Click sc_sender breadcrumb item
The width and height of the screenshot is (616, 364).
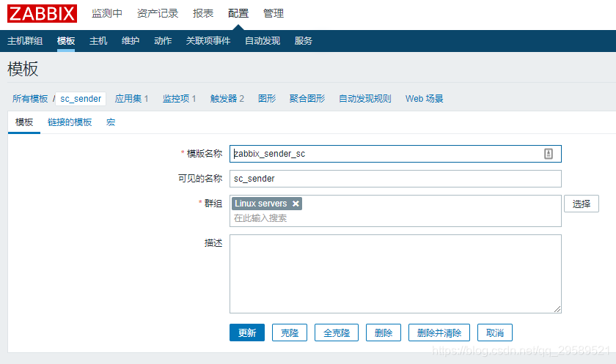point(81,98)
